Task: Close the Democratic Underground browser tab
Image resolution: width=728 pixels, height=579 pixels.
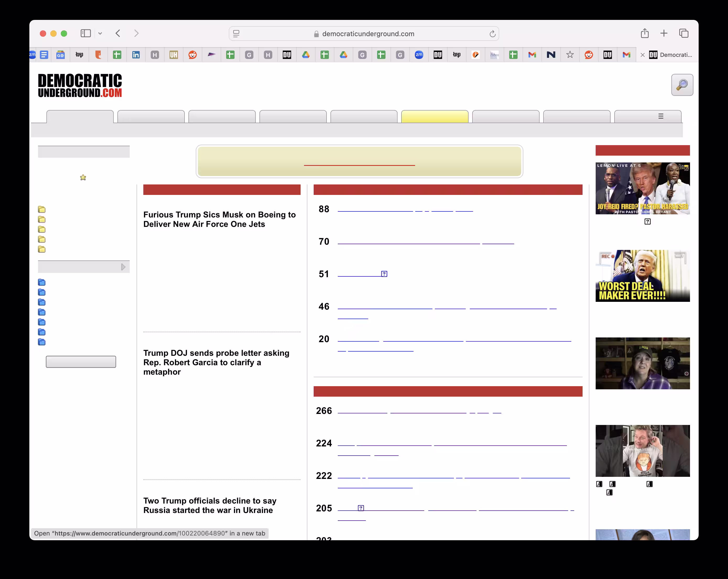Action: point(642,55)
